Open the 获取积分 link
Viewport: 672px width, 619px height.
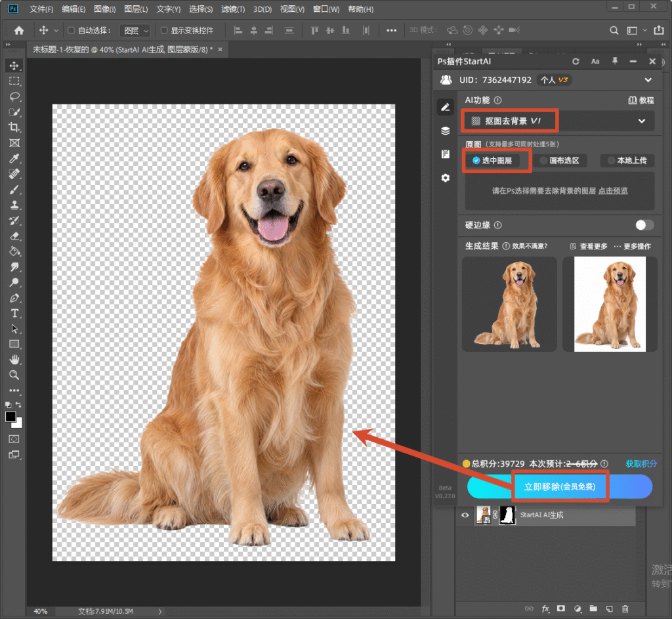[x=641, y=463]
